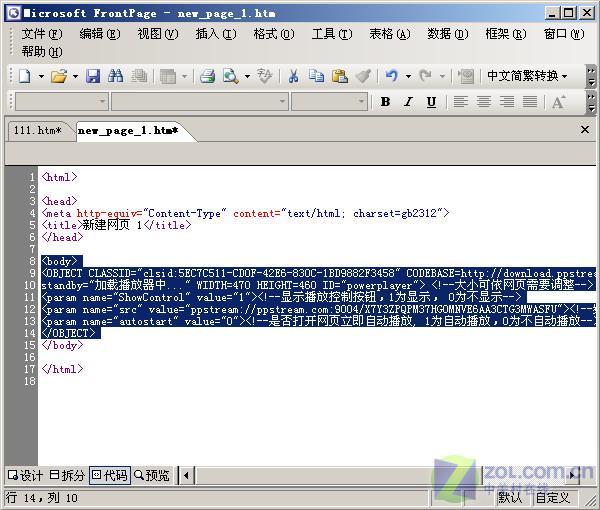The width and height of the screenshot is (600, 510).
Task: Expand the Toggle Pane dropdown arrow
Action: point(184,76)
